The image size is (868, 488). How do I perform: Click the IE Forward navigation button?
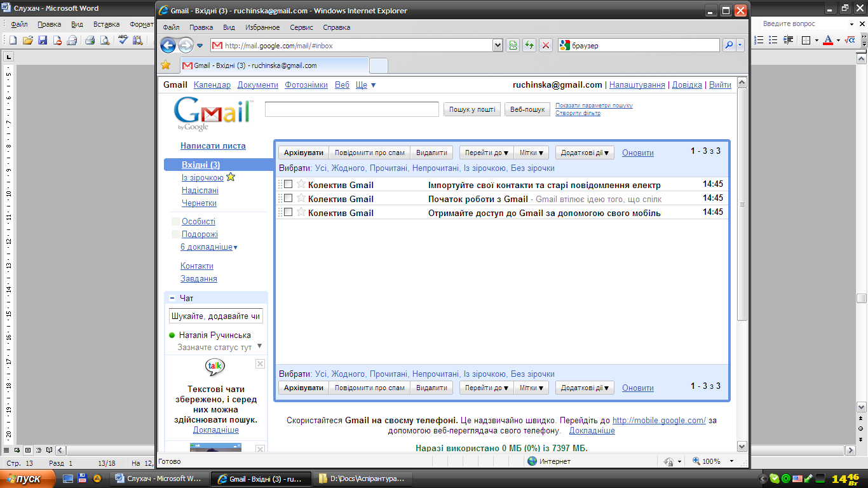coord(186,45)
